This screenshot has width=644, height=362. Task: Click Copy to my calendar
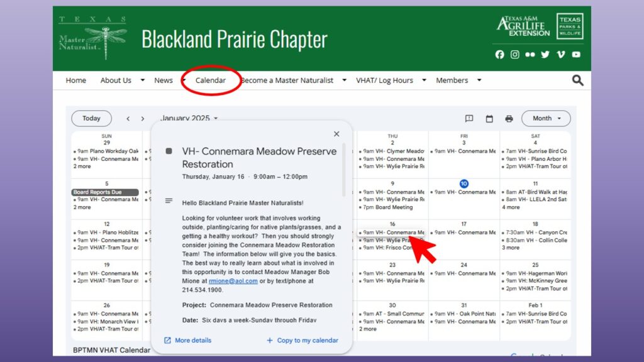pyautogui.click(x=303, y=341)
